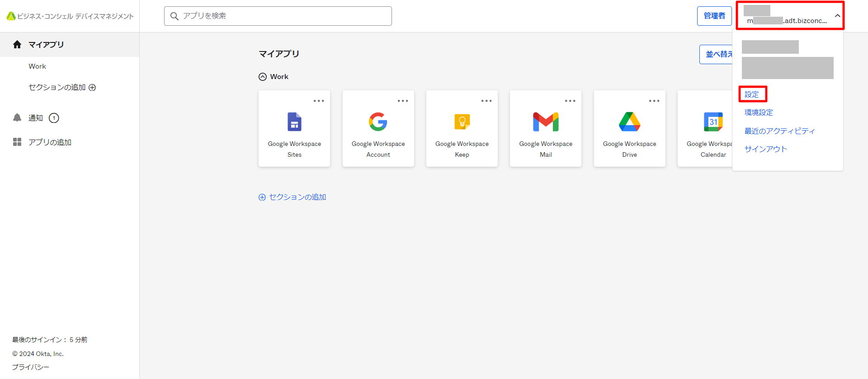868x379 pixels.
Task: Open the Google Workspace Keep icon
Action: tap(462, 122)
